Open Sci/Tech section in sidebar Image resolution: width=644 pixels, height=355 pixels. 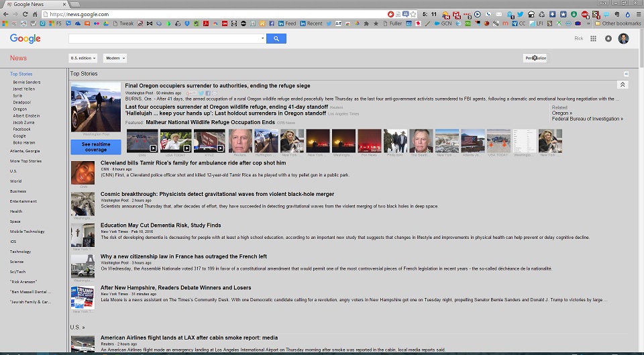(x=17, y=272)
